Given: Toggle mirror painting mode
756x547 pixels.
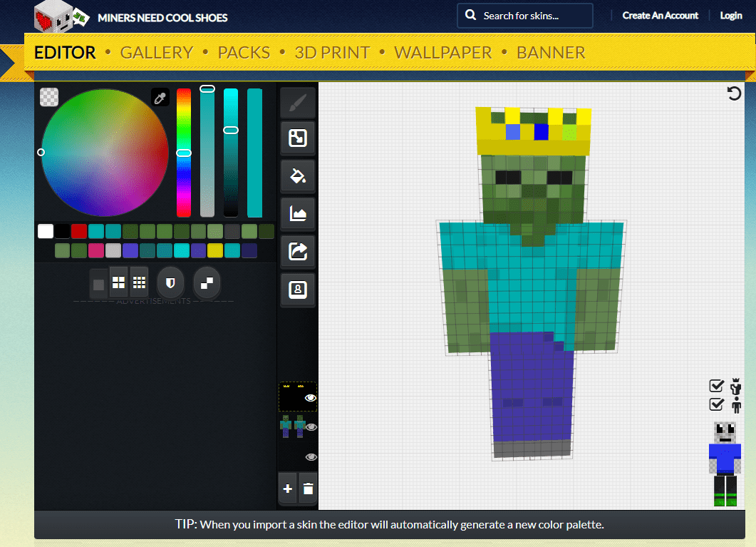Looking at the screenshot, I should point(207,282).
